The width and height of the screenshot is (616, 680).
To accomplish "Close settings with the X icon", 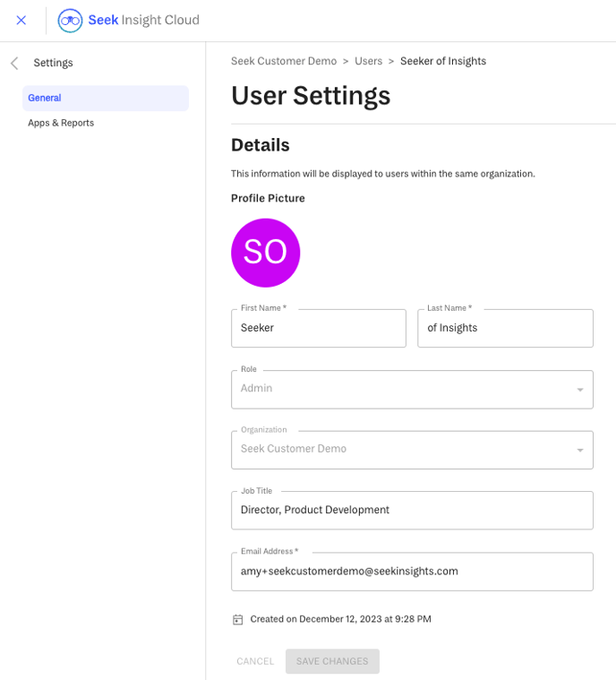I will (21, 20).
